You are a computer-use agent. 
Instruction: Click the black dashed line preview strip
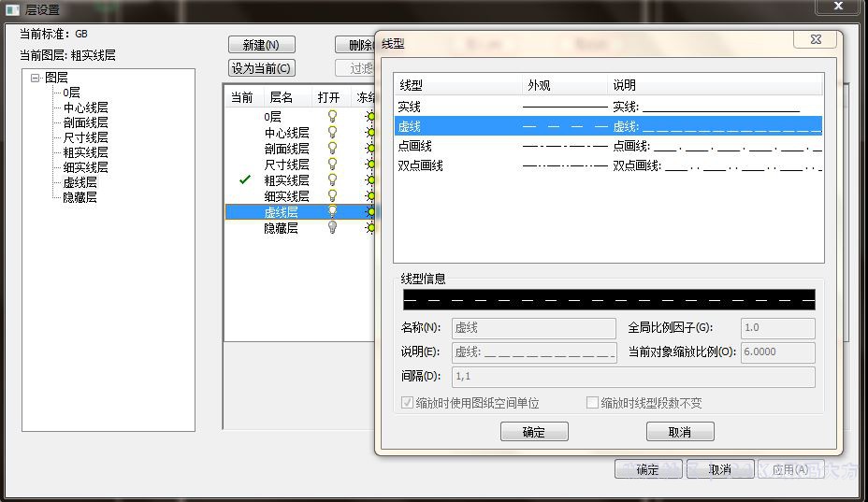(609, 299)
